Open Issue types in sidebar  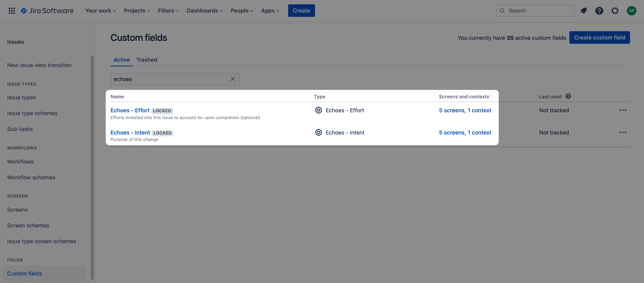click(x=21, y=98)
